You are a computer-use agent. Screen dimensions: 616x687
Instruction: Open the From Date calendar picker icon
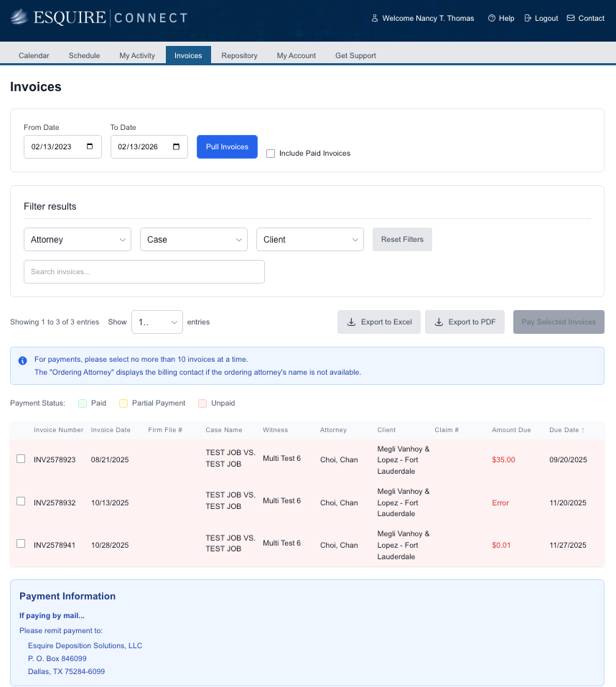90,146
